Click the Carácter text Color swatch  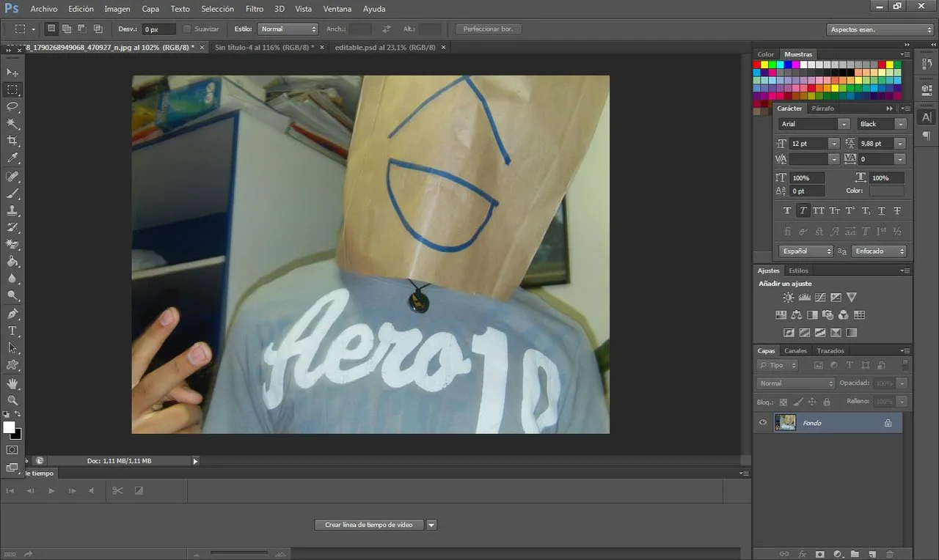click(886, 191)
